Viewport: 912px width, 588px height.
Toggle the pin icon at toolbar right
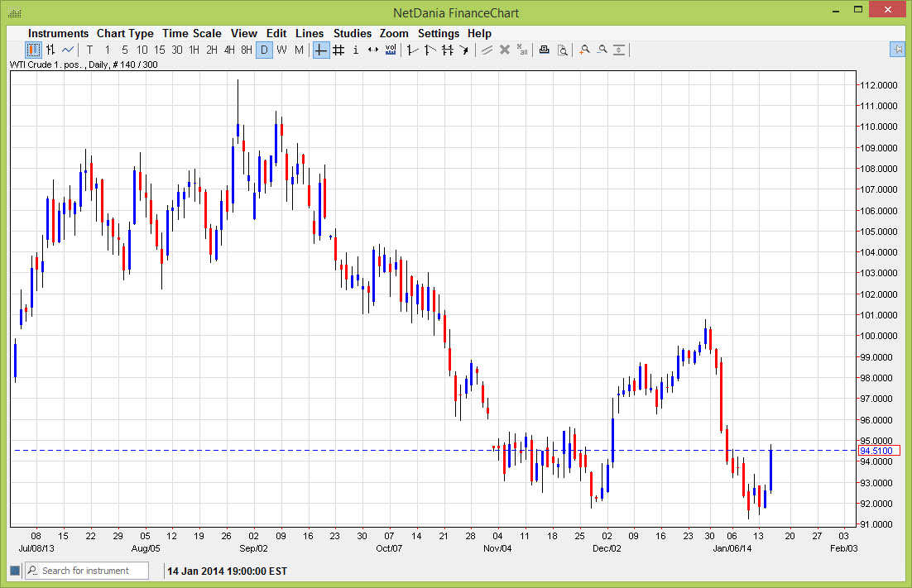point(897,50)
